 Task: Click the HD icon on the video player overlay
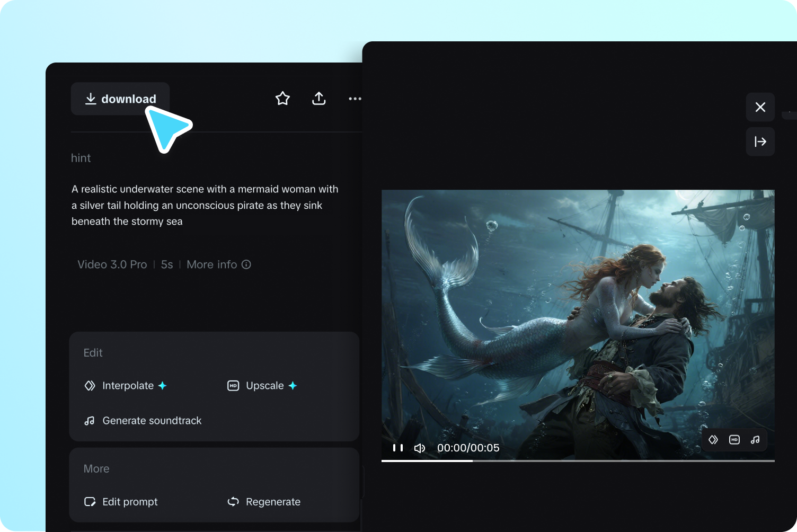pos(734,440)
